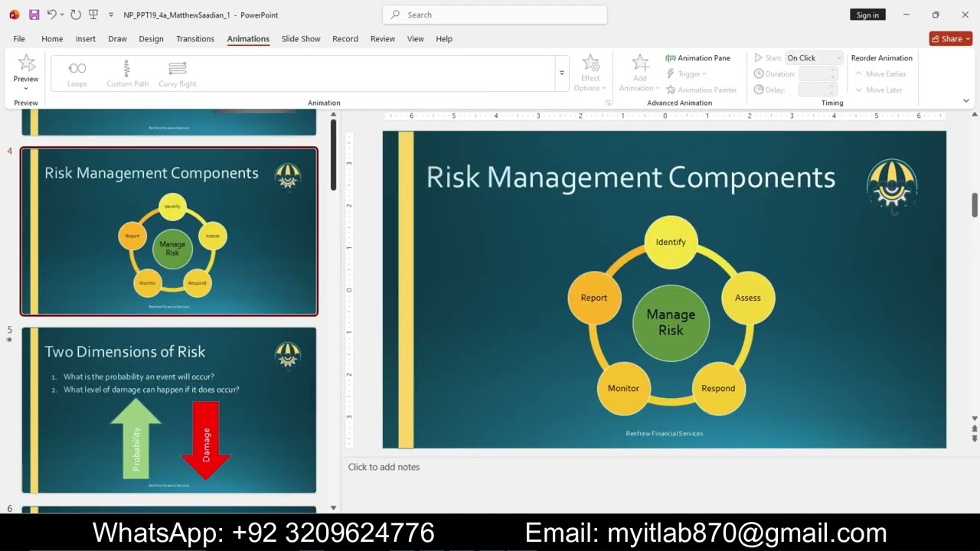
Task: Click the Duration clock icon
Action: (759, 74)
